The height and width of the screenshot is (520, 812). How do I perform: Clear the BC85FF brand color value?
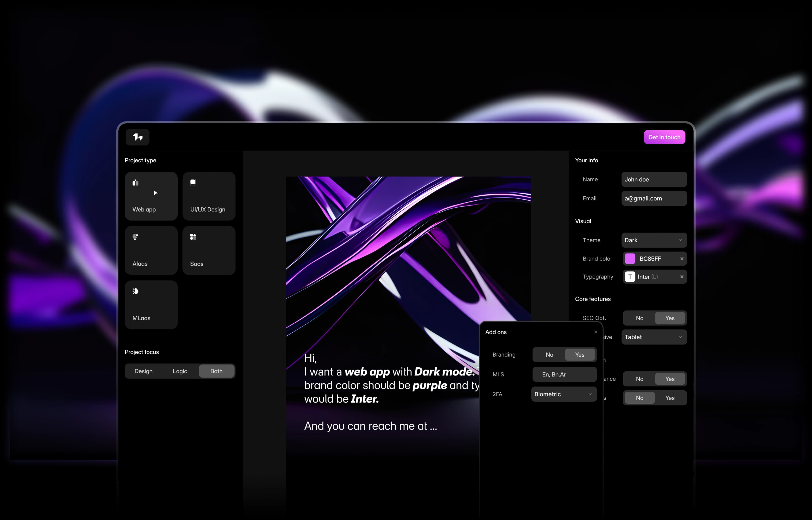682,259
